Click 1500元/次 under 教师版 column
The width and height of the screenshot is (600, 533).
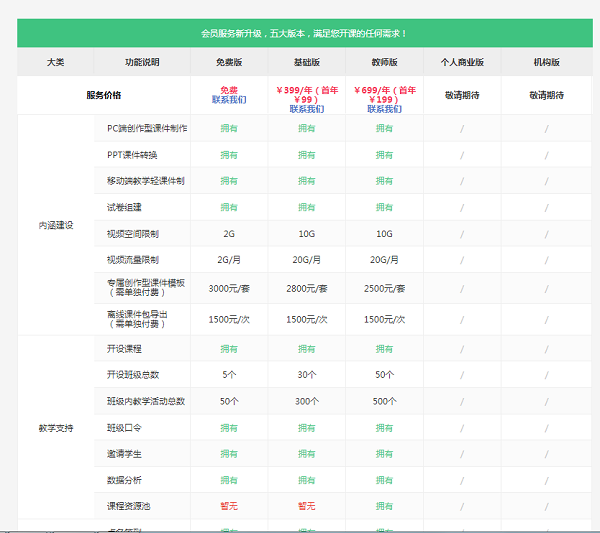pyautogui.click(x=384, y=319)
